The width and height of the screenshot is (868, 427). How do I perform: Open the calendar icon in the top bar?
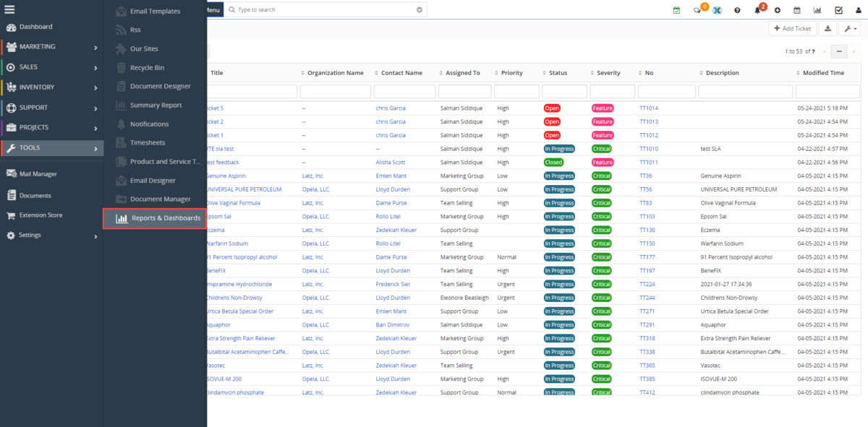click(797, 9)
